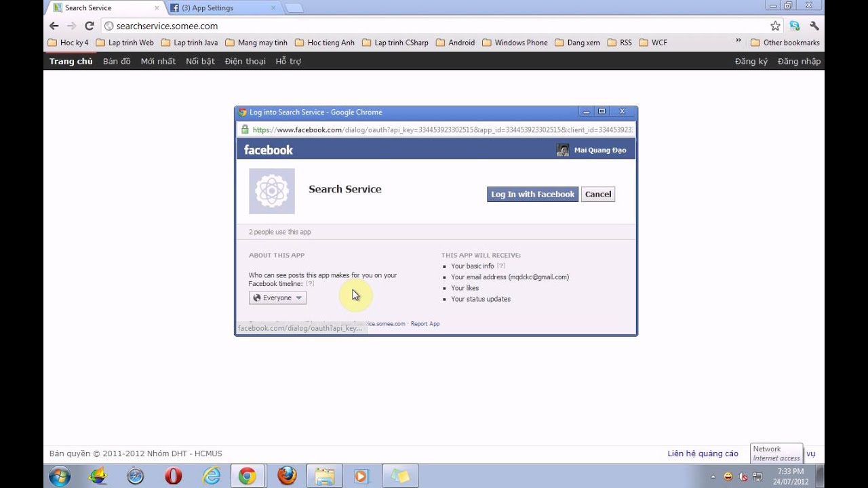
Task: Open Dang xem bookmark folder
Action: [577, 42]
